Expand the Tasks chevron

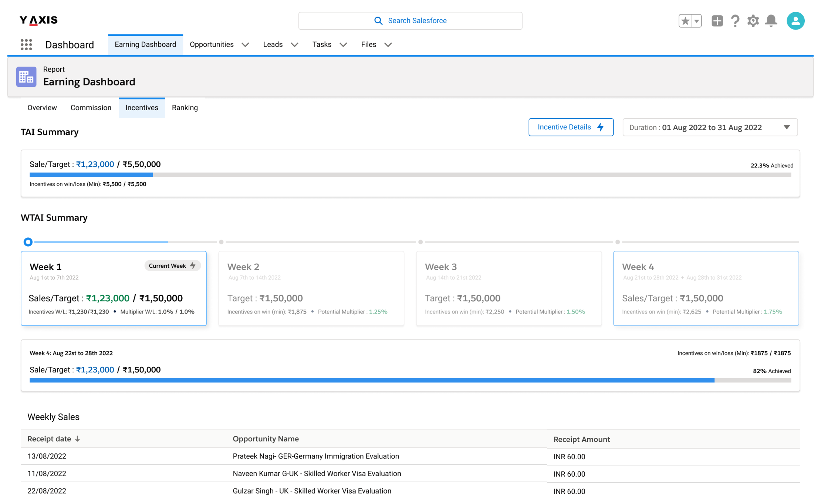point(343,45)
